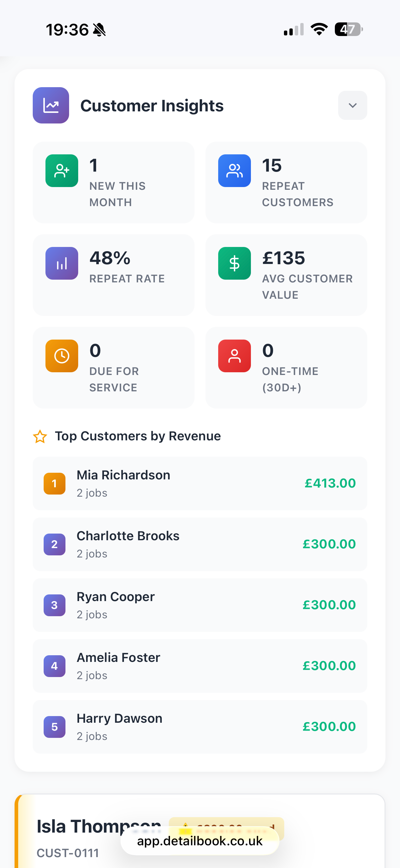Click the Customer Insights chart icon
The image size is (400, 868).
click(x=51, y=105)
